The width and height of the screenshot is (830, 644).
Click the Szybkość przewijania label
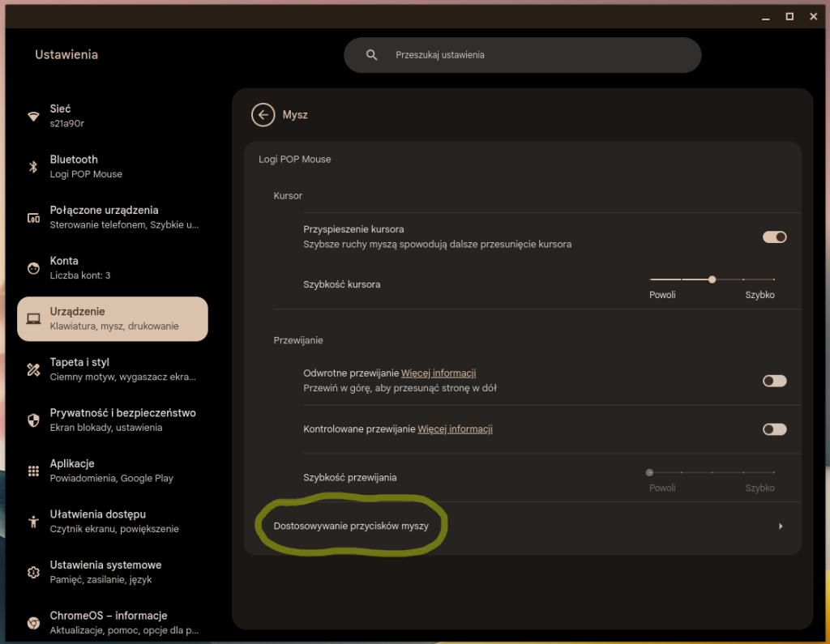(x=350, y=477)
